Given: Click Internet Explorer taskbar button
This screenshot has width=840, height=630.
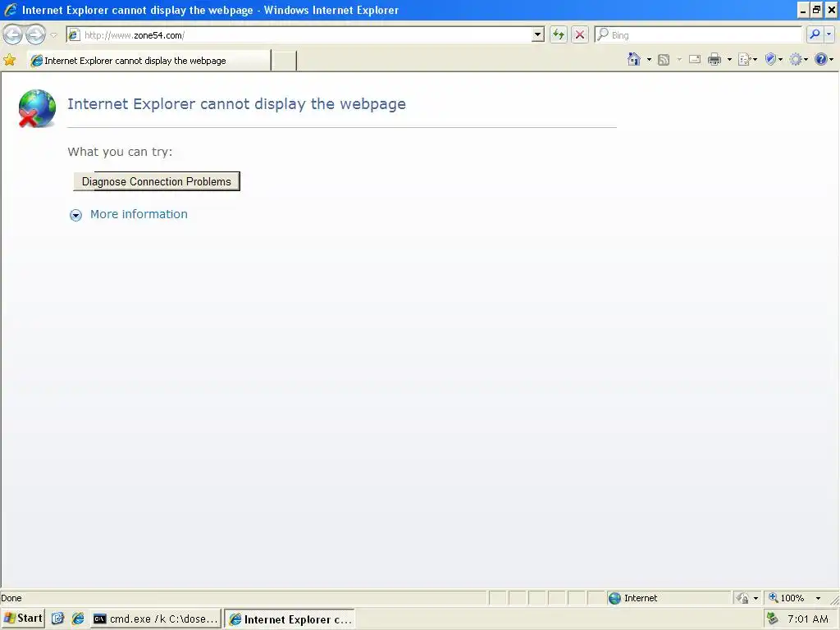Looking at the screenshot, I should tap(290, 619).
